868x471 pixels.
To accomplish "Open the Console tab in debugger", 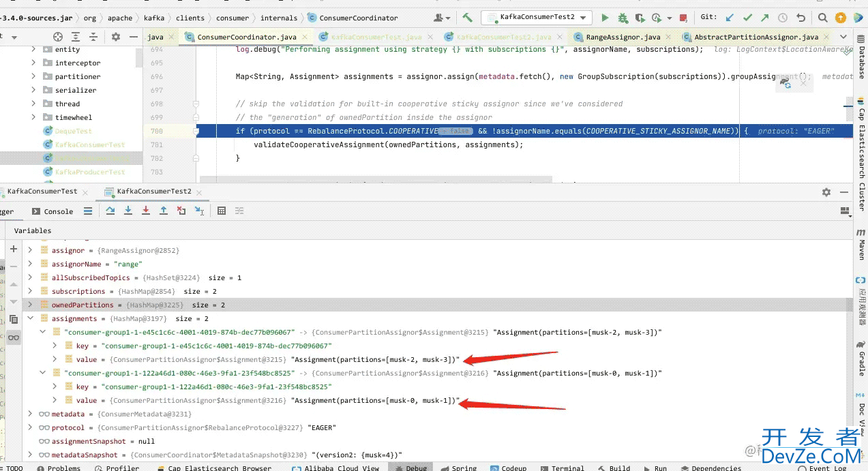I will pos(54,211).
